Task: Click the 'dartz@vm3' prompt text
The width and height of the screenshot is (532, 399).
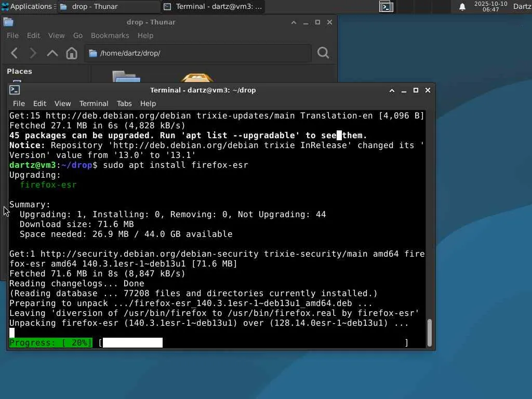Action: click(32, 165)
